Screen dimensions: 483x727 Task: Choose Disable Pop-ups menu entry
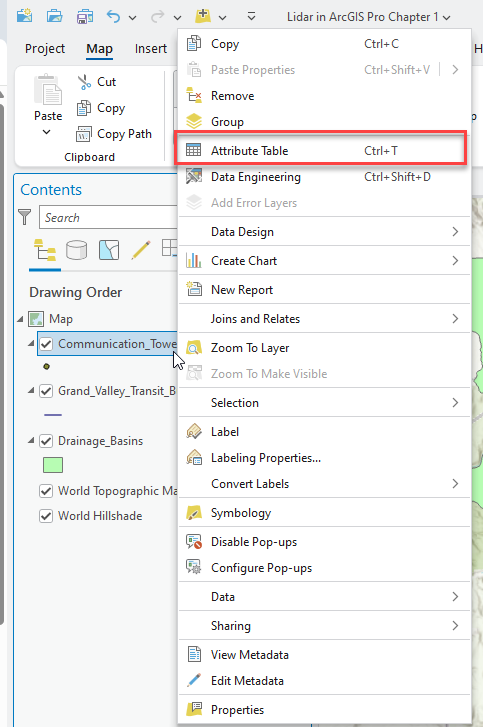324,542
